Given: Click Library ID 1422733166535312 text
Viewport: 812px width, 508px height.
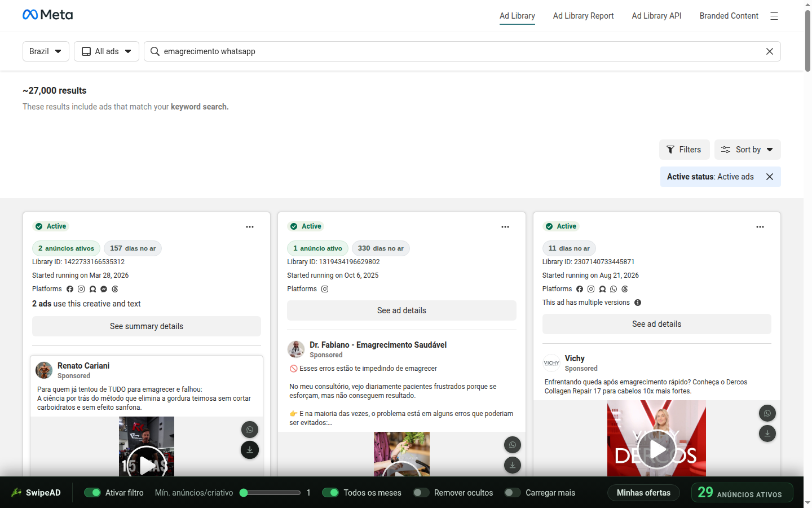Looking at the screenshot, I should click(78, 262).
